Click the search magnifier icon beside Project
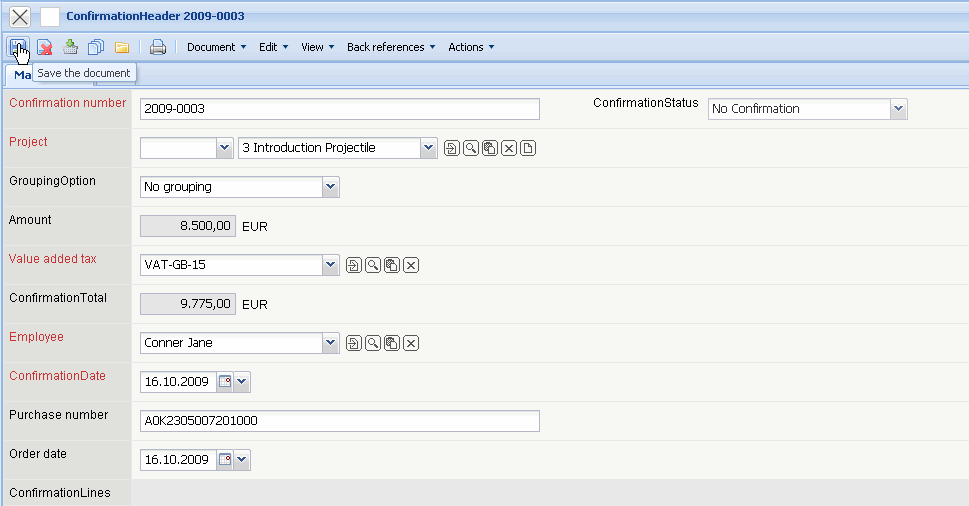The image size is (969, 506). tap(471, 148)
